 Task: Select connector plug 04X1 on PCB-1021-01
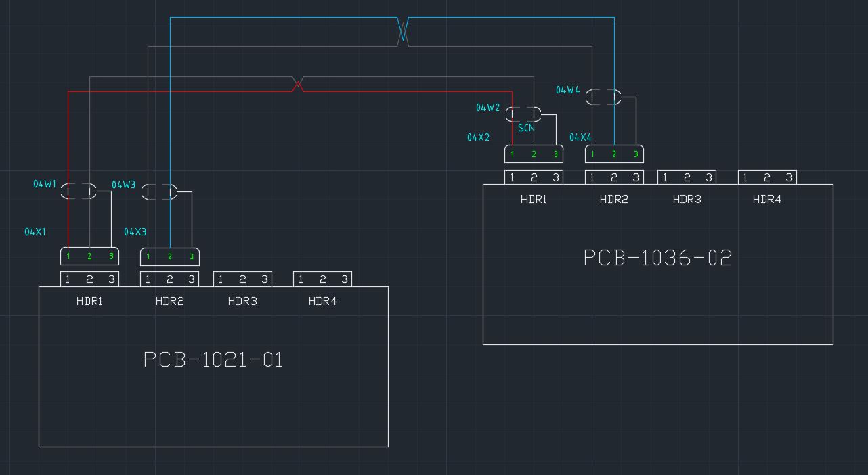88,256
